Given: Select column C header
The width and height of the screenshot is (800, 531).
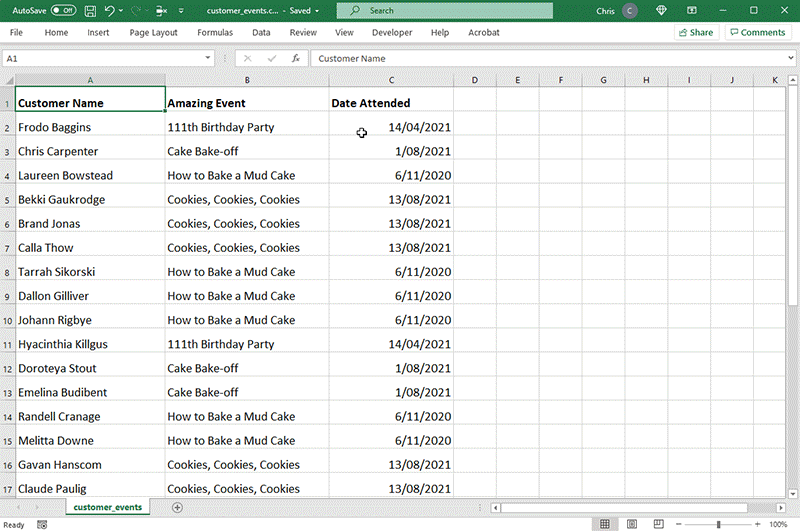Looking at the screenshot, I should click(x=391, y=80).
